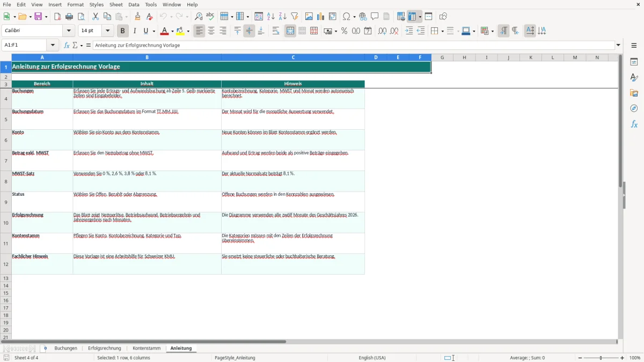Open Font Color dropdown arrow

click(172, 31)
